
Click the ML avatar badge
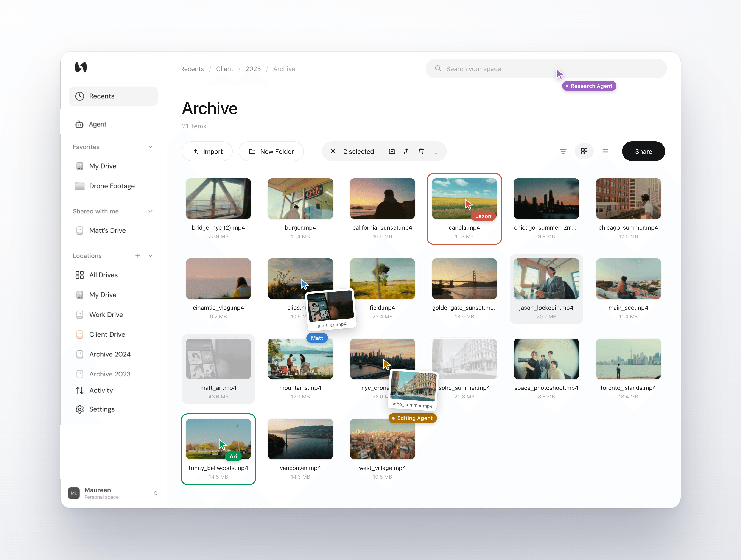coord(74,493)
